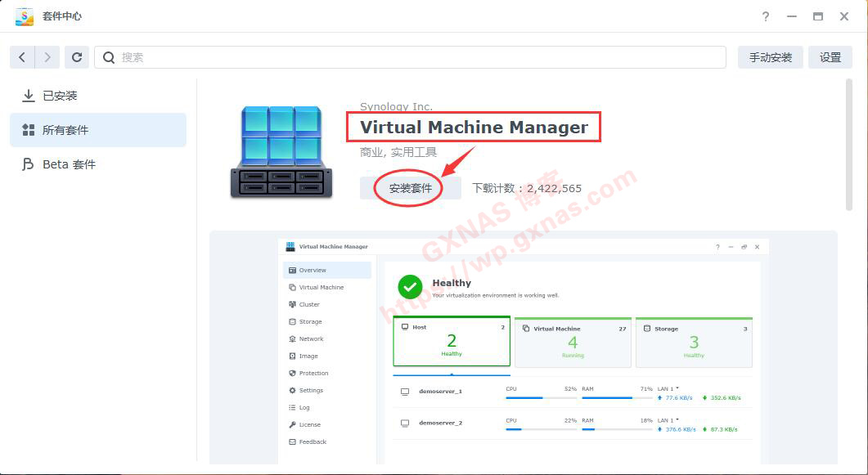The height and width of the screenshot is (475, 868).
Task: Install Virtual Machine Manager via 安装套件 button
Action: click(x=409, y=187)
